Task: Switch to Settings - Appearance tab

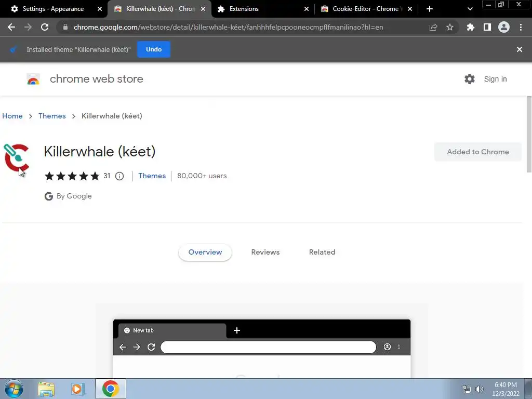Action: tap(53, 9)
